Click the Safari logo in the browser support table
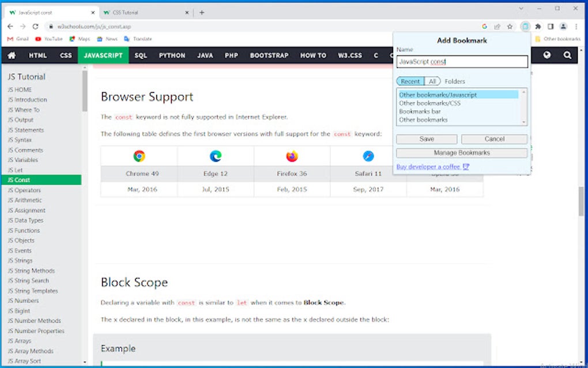This screenshot has width=588, height=368. pyautogui.click(x=367, y=155)
